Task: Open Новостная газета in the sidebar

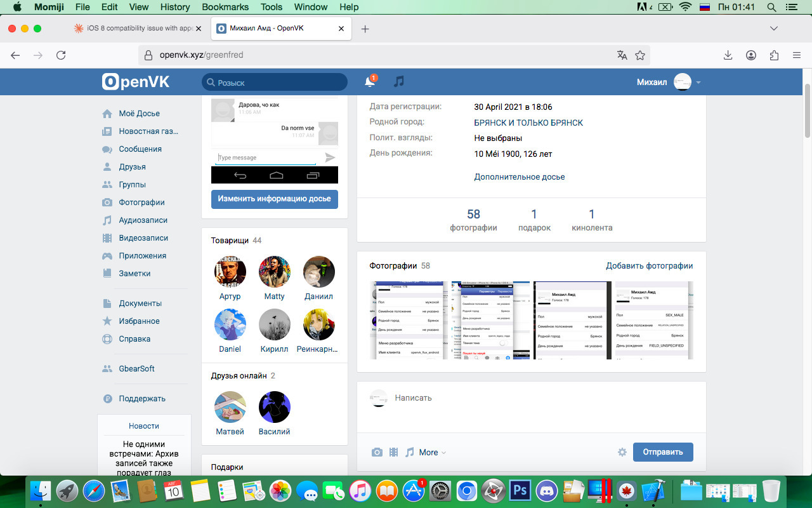Action: [148, 131]
